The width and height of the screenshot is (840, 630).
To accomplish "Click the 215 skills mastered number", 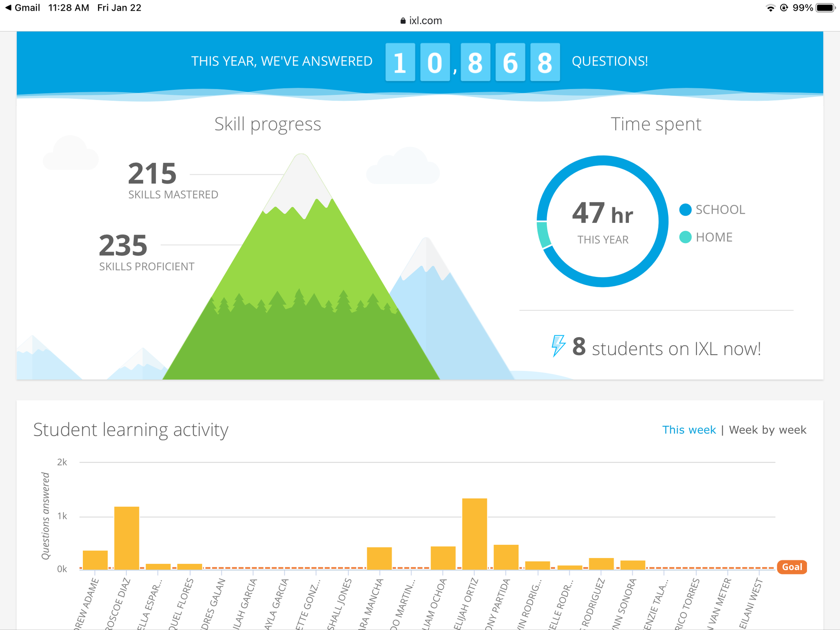I will coord(152,173).
